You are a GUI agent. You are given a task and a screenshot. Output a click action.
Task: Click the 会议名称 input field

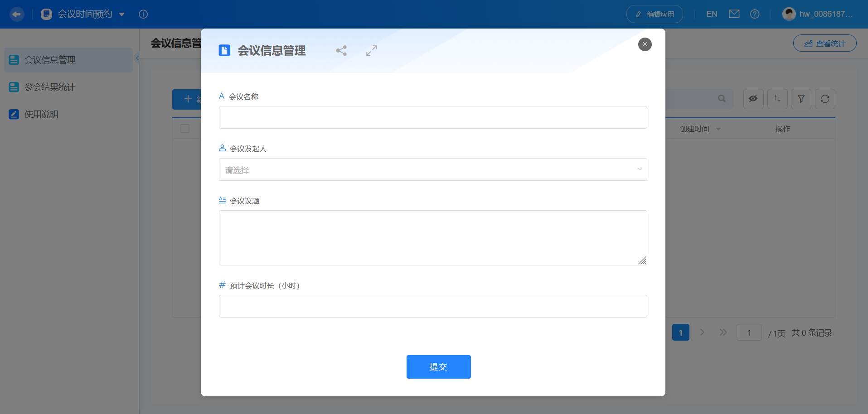click(x=432, y=117)
